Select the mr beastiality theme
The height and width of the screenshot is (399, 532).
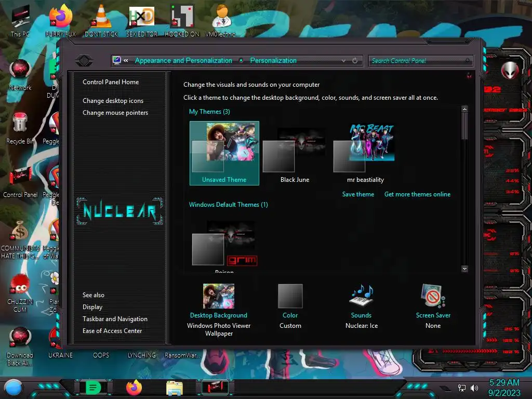click(365, 153)
